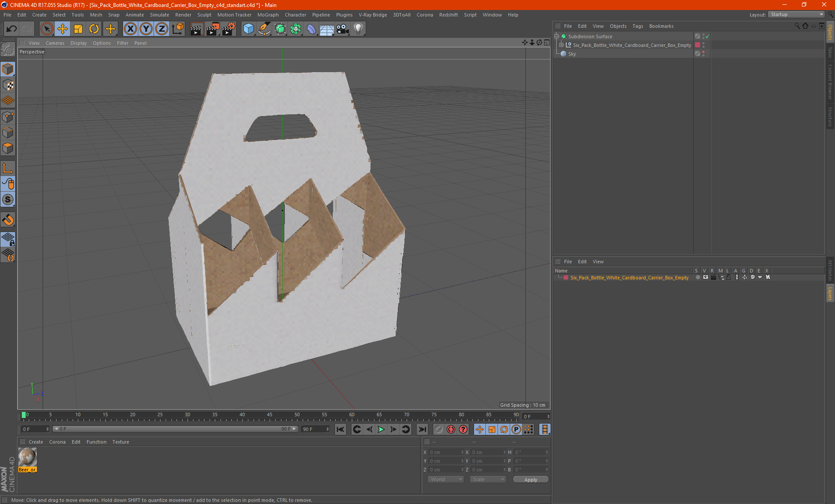This screenshot has width=835, height=504.
Task: Click Make Editable icon in left sidebar
Action: tap(8, 49)
